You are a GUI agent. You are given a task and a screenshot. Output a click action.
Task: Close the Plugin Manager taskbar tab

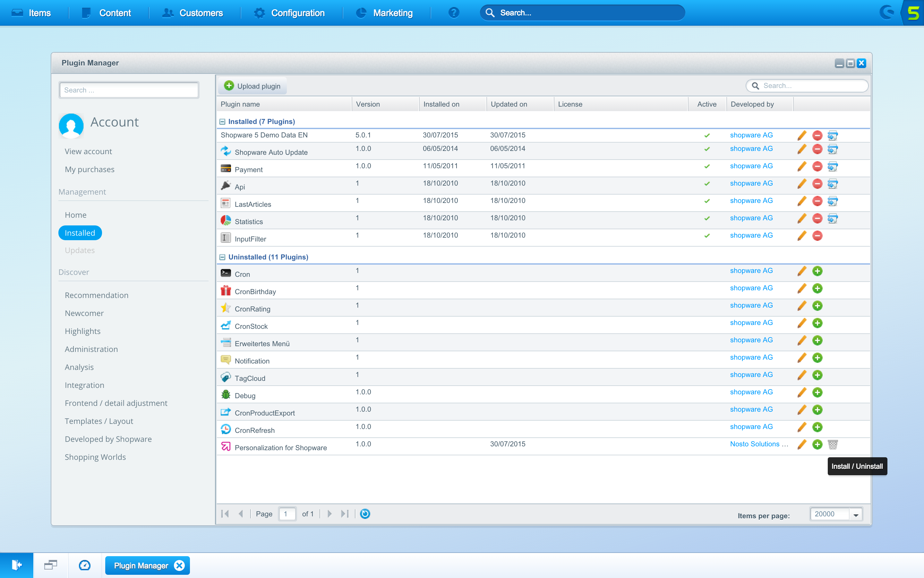(179, 565)
